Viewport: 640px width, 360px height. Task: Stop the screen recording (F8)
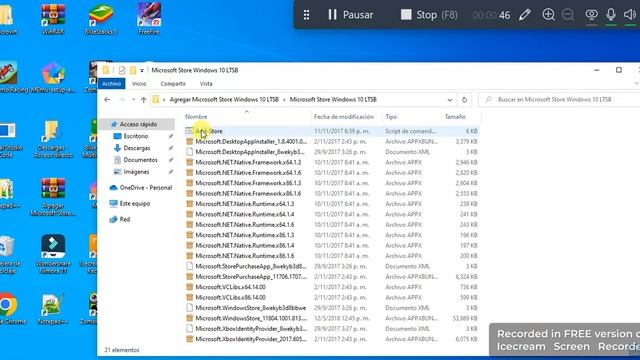(429, 15)
